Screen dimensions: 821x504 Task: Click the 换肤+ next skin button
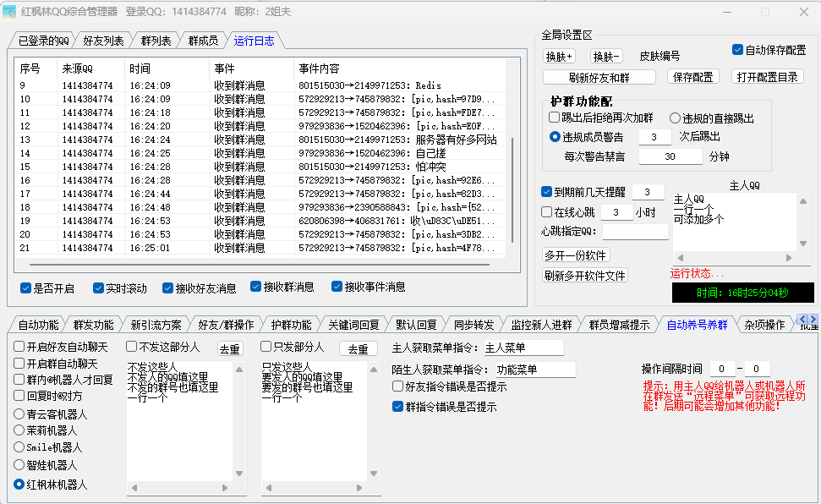(559, 57)
